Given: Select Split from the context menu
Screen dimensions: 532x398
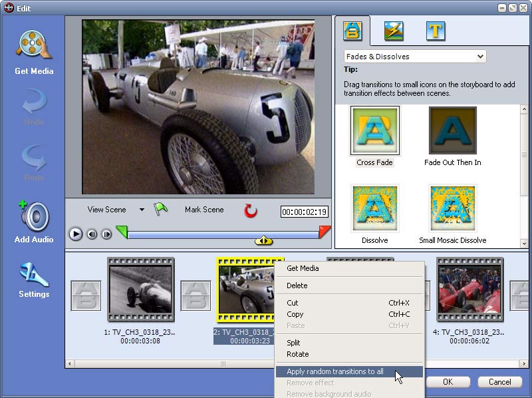Looking at the screenshot, I should [x=293, y=342].
